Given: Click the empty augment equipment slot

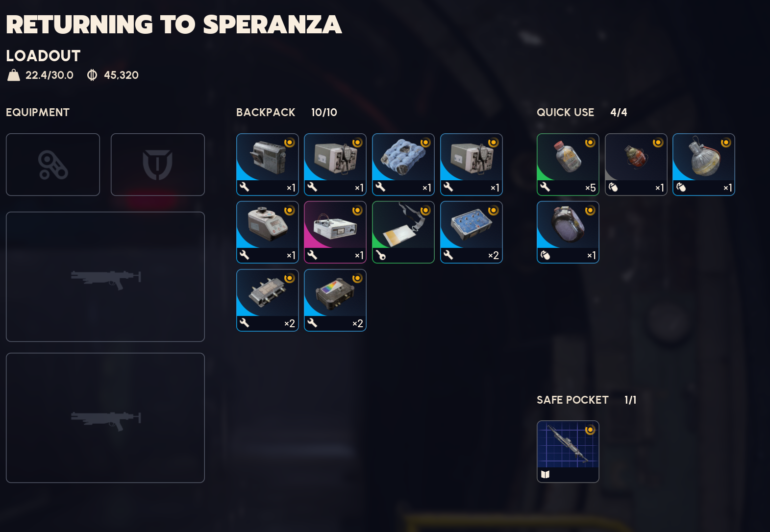Looking at the screenshot, I should (x=53, y=165).
